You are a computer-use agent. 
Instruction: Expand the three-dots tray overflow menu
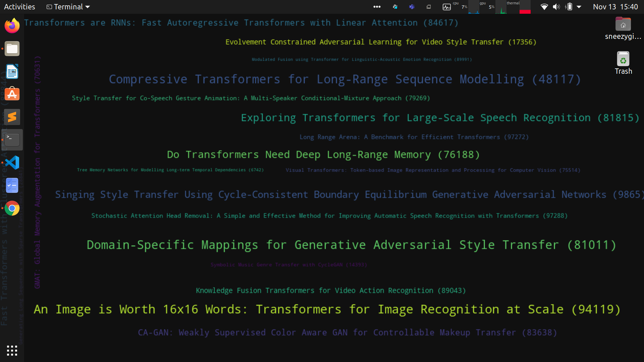[377, 7]
